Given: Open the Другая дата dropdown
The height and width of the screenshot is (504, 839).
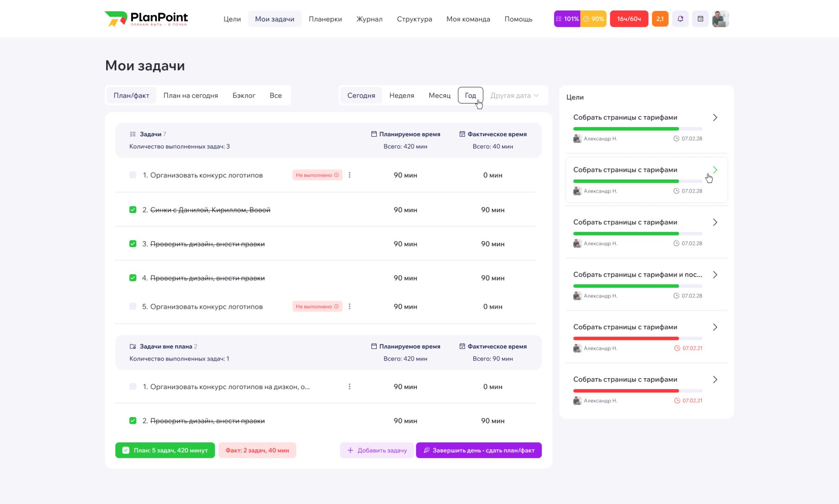Looking at the screenshot, I should coord(514,96).
